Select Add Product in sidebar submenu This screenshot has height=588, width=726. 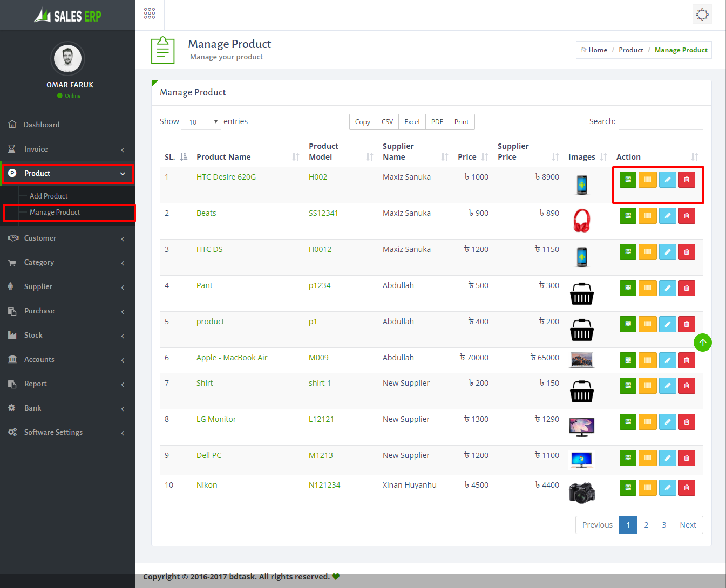pyautogui.click(x=49, y=196)
